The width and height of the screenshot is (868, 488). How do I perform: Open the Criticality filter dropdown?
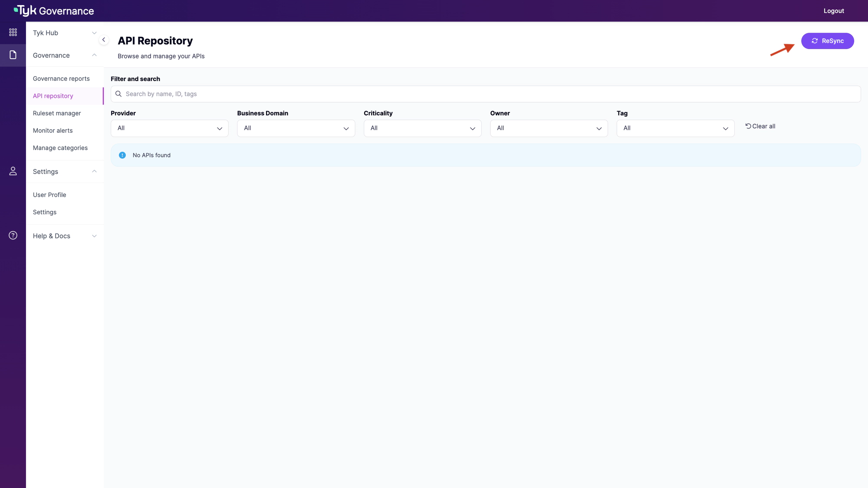[422, 128]
